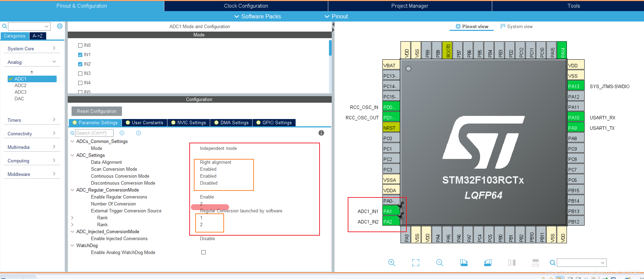The height and width of the screenshot is (279, 644).
Task: Switch to User Constants tab
Action: pyautogui.click(x=145, y=122)
